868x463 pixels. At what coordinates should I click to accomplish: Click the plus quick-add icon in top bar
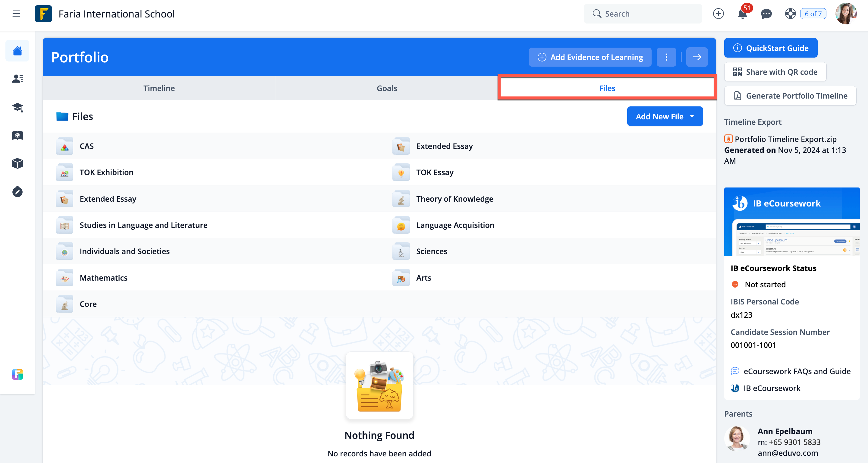coord(719,14)
